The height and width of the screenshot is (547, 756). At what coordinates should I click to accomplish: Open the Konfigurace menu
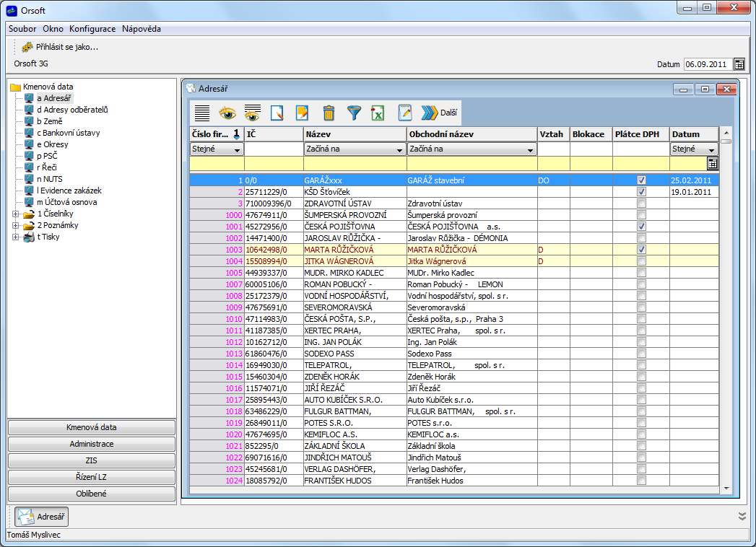[92, 29]
